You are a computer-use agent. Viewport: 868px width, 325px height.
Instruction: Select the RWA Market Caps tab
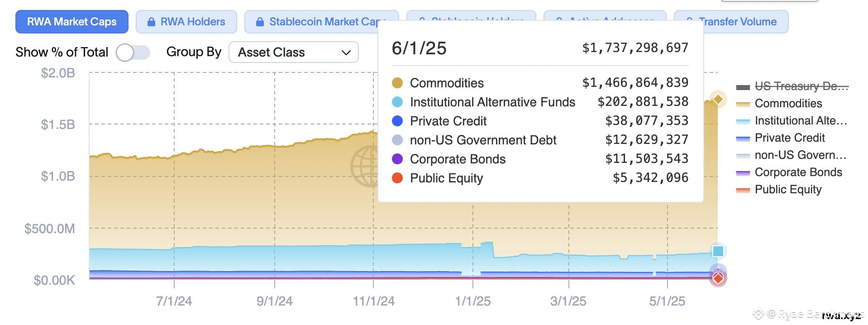point(72,22)
